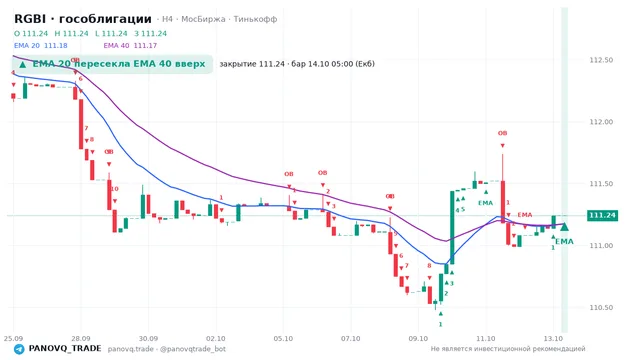Click the "O 111.24" open value
This screenshot has width=640, height=360.
31,33
